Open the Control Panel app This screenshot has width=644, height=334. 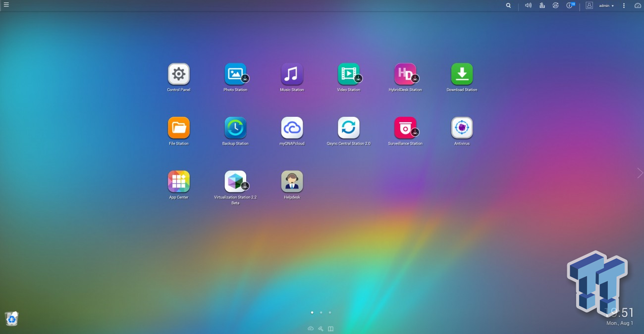click(x=178, y=74)
